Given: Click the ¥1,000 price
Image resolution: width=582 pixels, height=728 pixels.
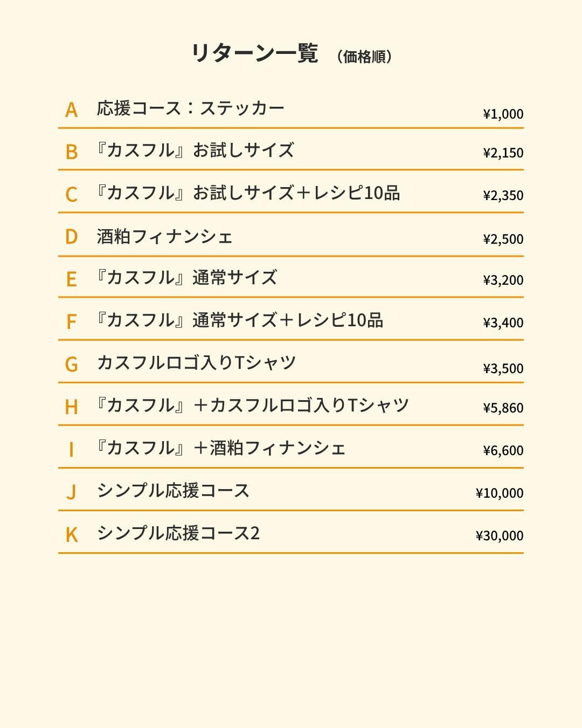Looking at the screenshot, I should click(503, 114).
